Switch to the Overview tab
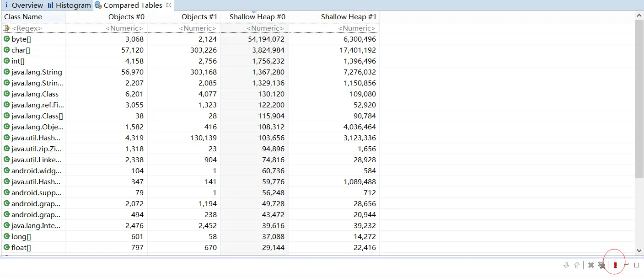Image resolution: width=644 pixels, height=277 pixels. pyautogui.click(x=23, y=5)
